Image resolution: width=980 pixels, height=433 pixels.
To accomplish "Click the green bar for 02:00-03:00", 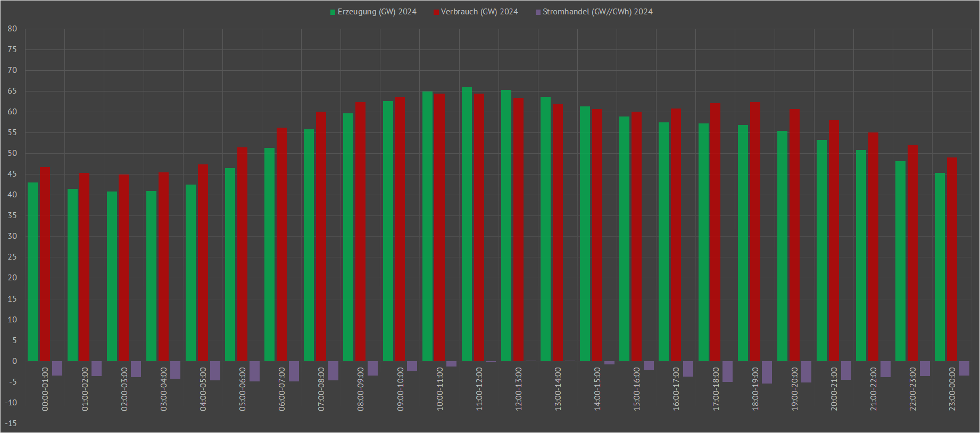I will tap(112, 277).
